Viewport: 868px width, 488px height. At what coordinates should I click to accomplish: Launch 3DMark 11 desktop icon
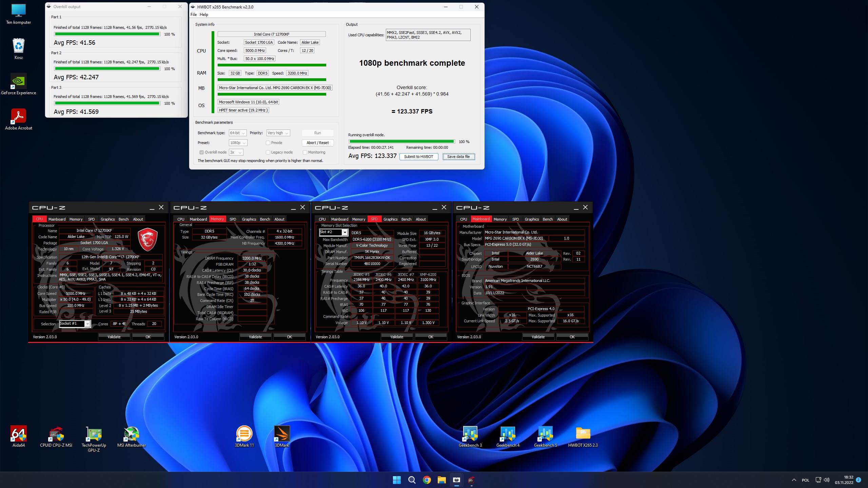244,436
